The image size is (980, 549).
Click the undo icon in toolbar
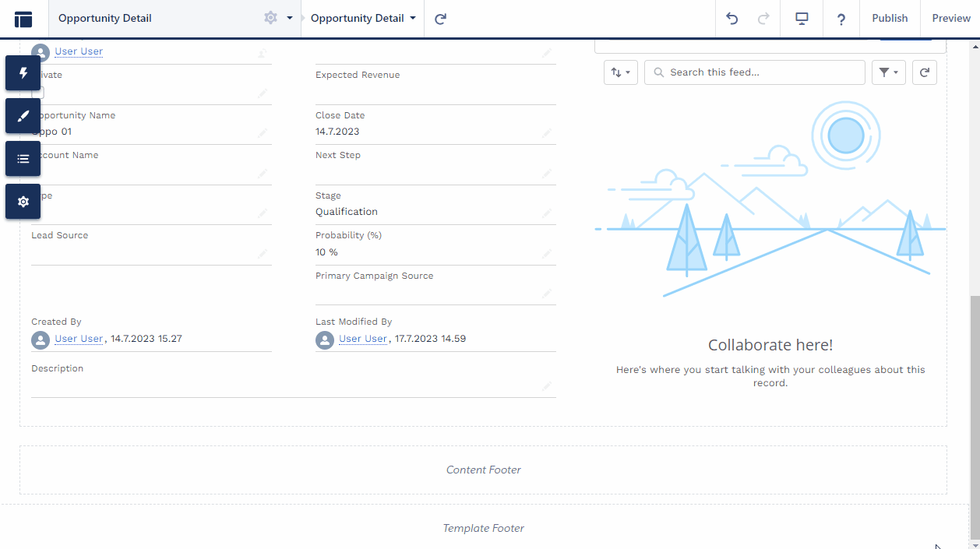click(731, 18)
